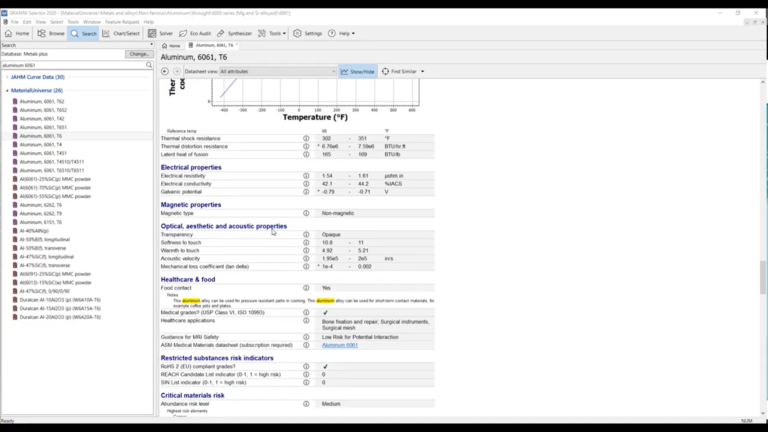This screenshot has width=768, height=432.
Task: Click the scrollbar down arrow
Action: pos(763,413)
